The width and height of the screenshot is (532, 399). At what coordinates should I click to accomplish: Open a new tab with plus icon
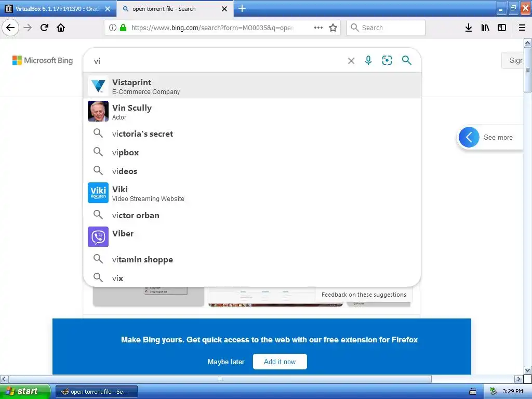click(x=242, y=8)
